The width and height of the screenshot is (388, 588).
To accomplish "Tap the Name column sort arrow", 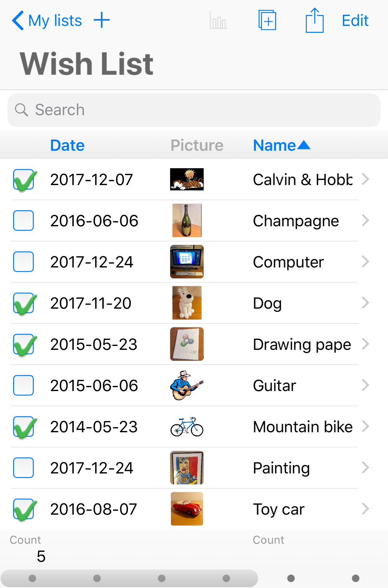I will pos(304,145).
